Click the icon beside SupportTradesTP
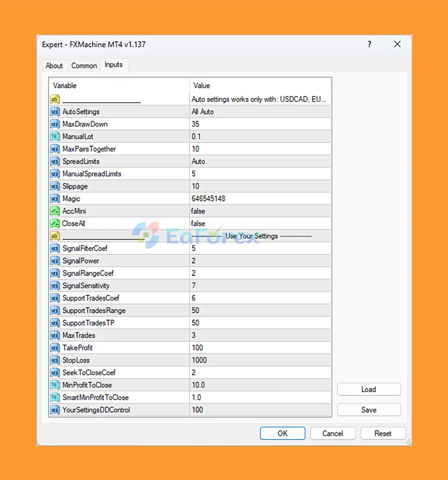Screen dimensions: 448x480 (55, 323)
